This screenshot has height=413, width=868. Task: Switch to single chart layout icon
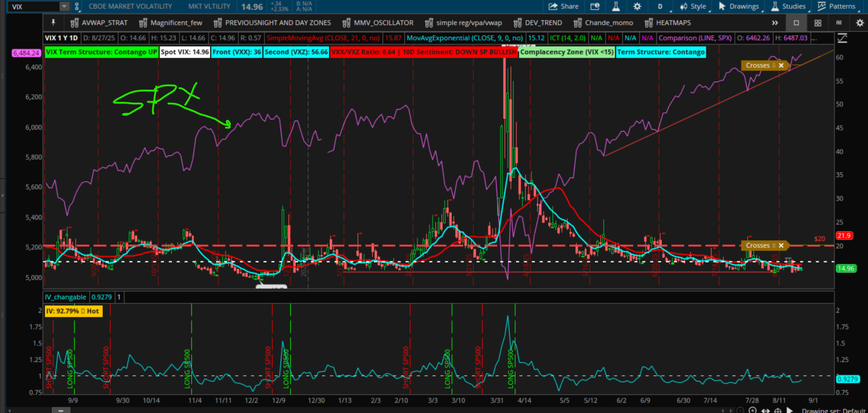(x=796, y=23)
